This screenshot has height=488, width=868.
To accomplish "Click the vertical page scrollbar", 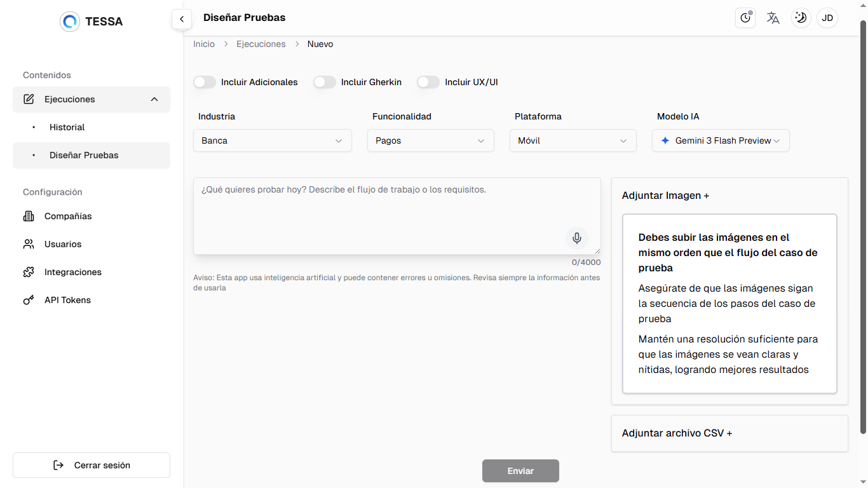I will tap(863, 229).
